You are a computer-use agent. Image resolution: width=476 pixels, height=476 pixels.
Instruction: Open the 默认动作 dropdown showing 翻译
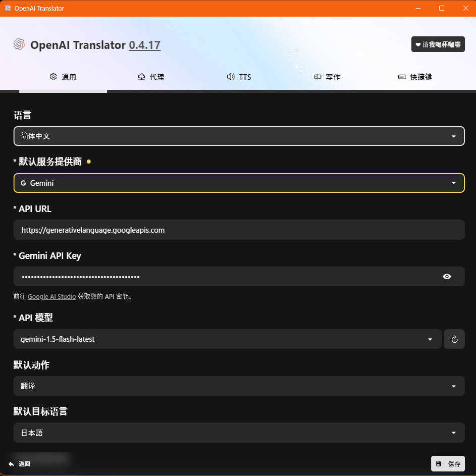[239, 386]
